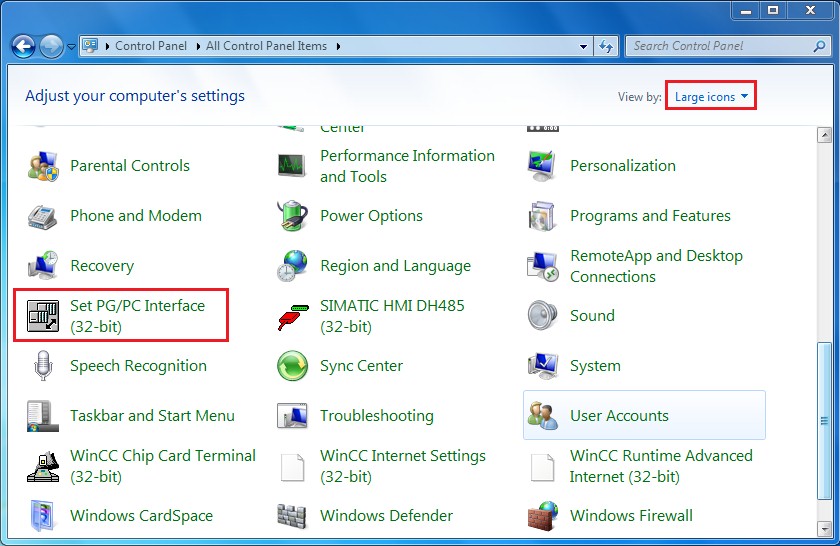Open WinCC Chip Card Terminal icon

[43, 466]
